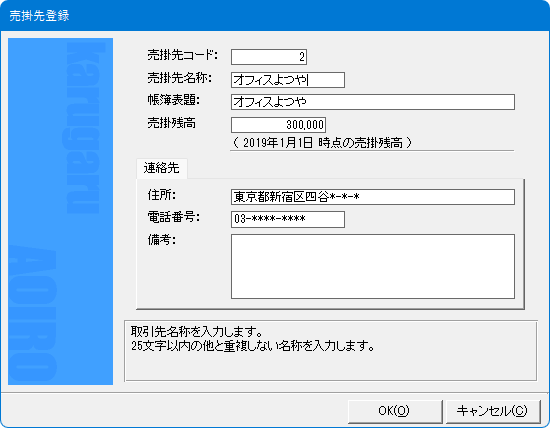This screenshot has width=550, height=428.
Task: Click the 住所 address field
Action: click(373, 197)
